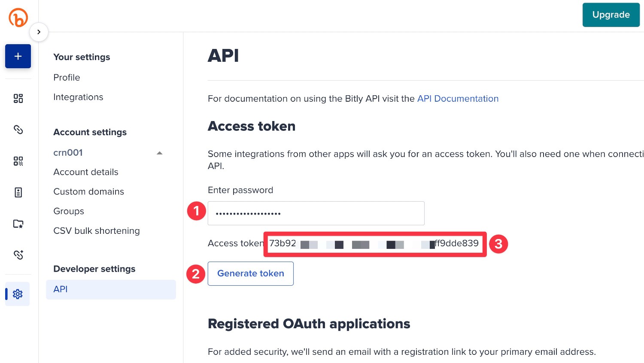This screenshot has width=644, height=363.
Task: Click the blue plus create button
Action: coord(18,56)
